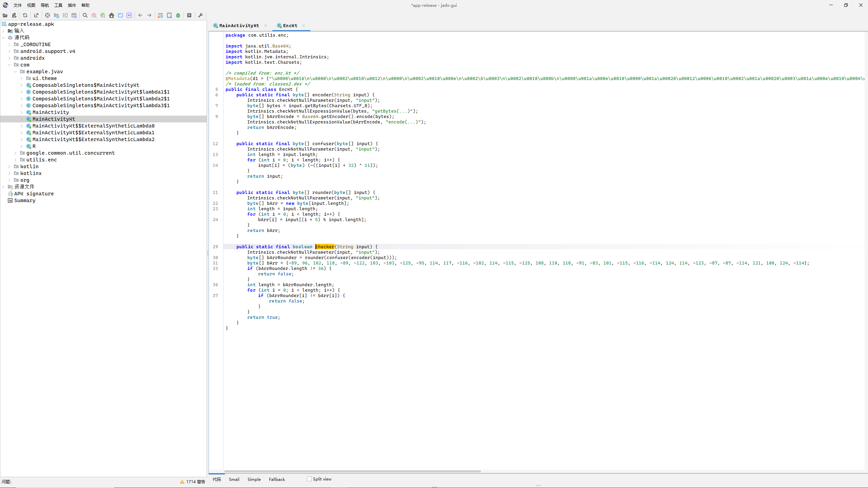Switch to Fallback view mode
The height and width of the screenshot is (488, 868).
coord(277,479)
